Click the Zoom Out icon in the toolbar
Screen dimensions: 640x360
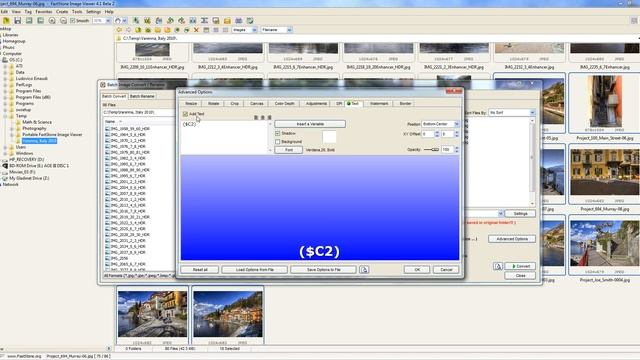click(x=63, y=20)
